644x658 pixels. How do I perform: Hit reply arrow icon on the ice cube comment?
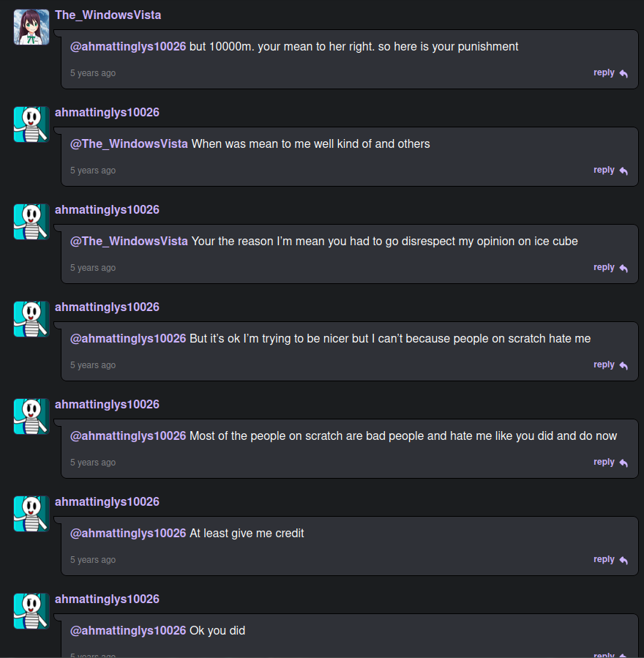coord(624,269)
